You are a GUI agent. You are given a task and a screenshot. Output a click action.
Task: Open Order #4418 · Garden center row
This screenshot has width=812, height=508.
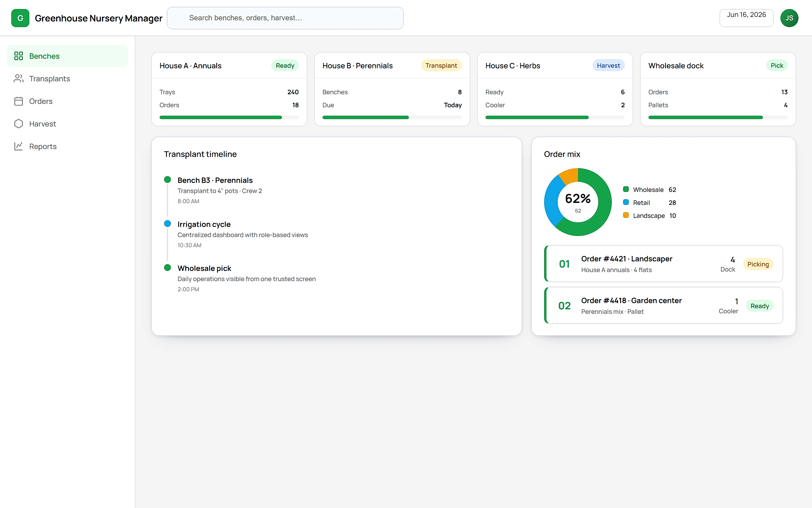[663, 305]
